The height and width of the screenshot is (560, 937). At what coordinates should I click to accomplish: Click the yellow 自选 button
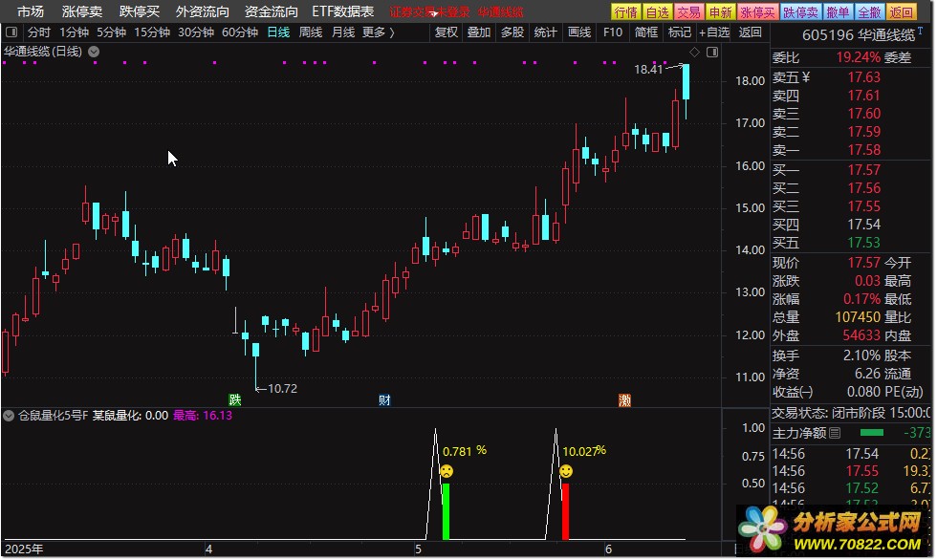[658, 11]
